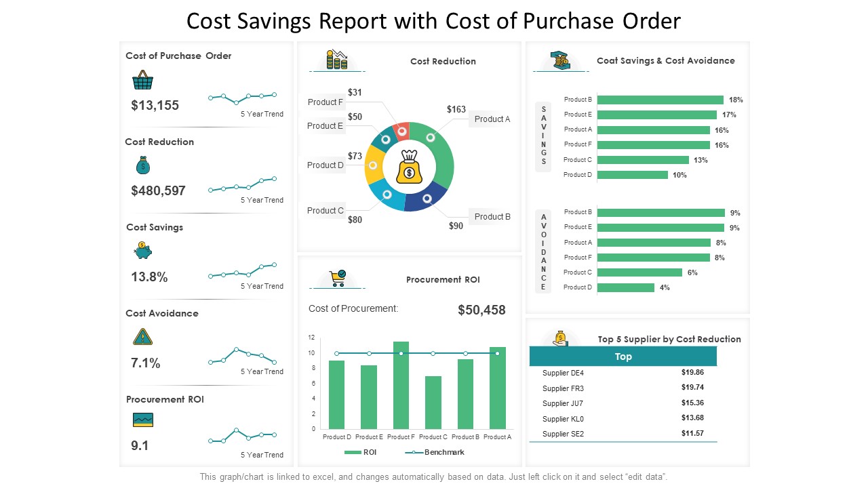Select the teal Product E donut segment
The image size is (868, 488).
point(384,138)
